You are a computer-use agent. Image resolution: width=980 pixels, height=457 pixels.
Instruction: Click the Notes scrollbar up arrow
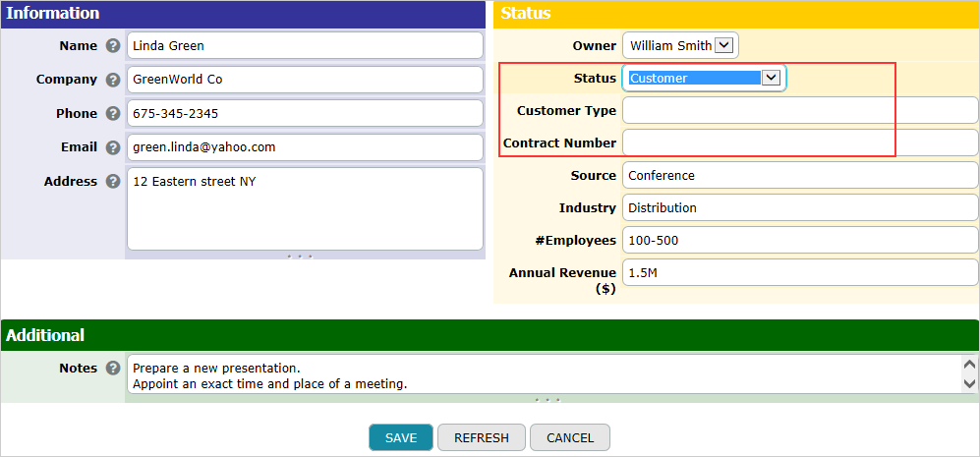[x=969, y=365]
